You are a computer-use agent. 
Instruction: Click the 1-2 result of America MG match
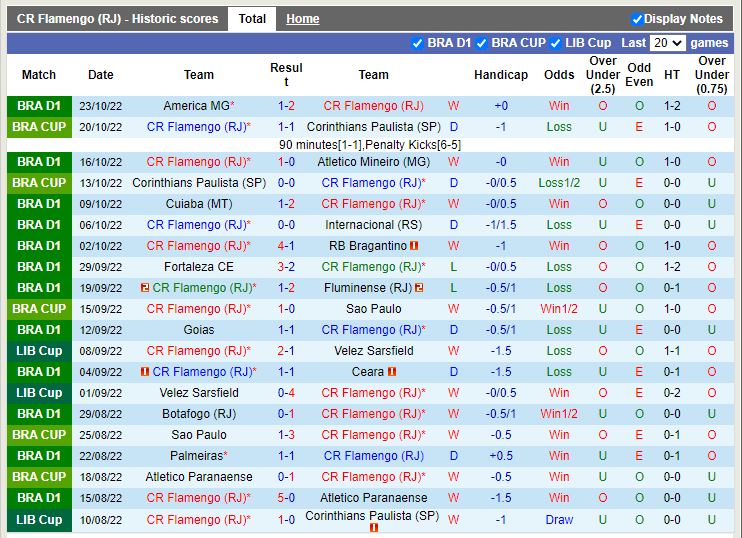(x=286, y=106)
